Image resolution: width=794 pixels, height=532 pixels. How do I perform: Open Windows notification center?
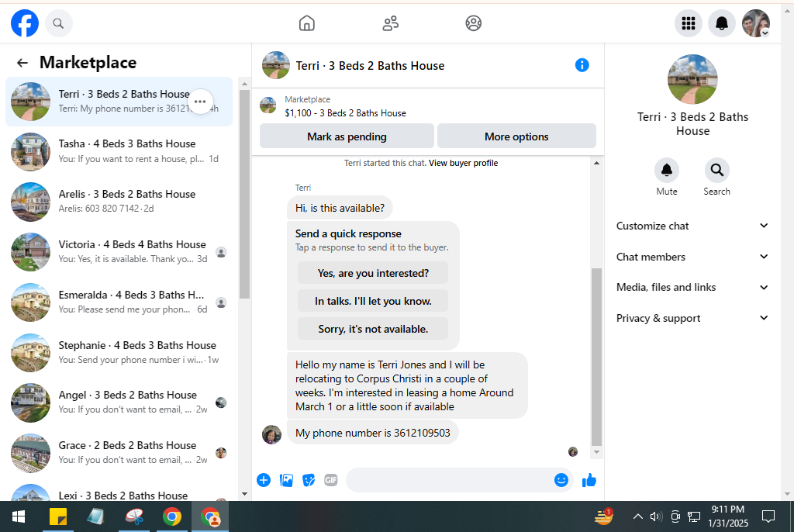click(x=768, y=516)
